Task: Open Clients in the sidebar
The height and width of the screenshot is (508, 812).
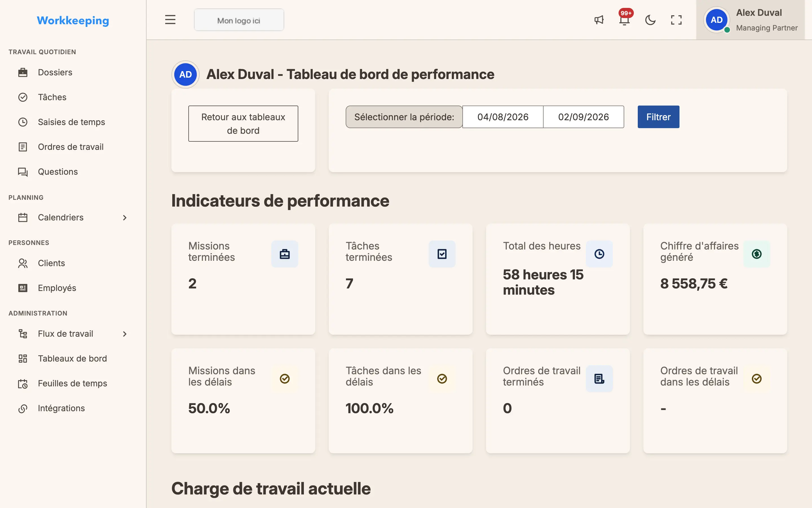Action: (x=73, y=263)
